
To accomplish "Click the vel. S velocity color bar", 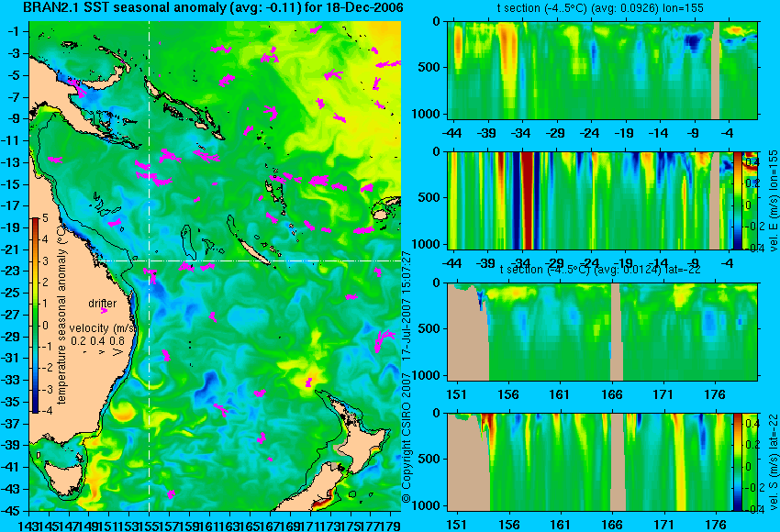I will tap(738, 462).
